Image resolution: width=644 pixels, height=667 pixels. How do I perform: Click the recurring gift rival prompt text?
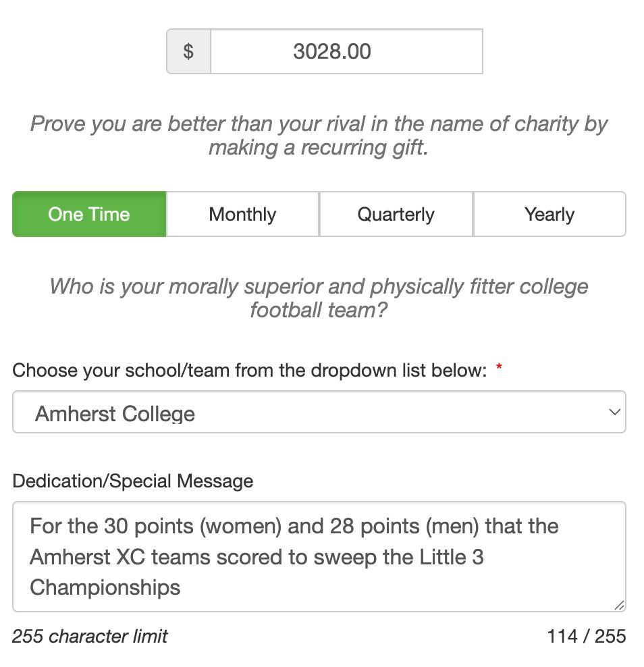319,135
